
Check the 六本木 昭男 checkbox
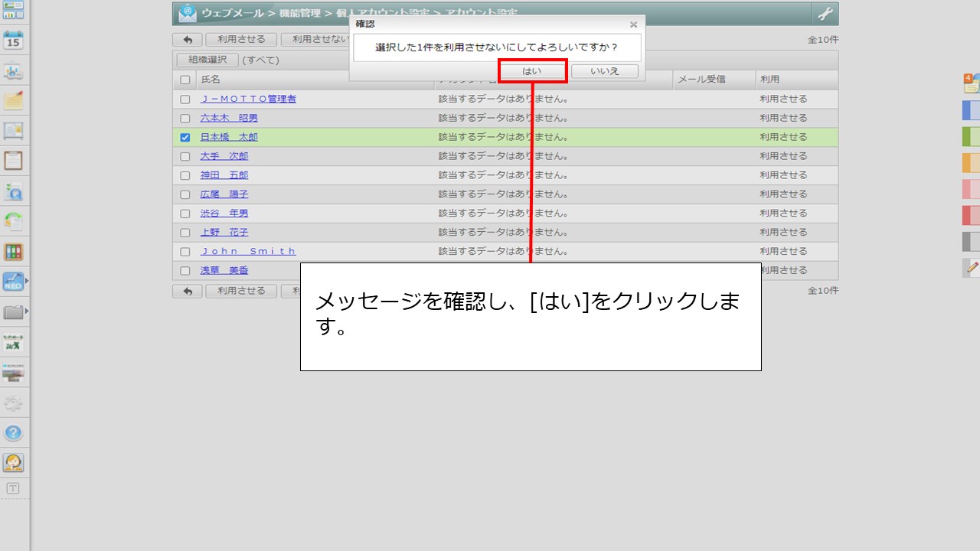[x=185, y=119]
